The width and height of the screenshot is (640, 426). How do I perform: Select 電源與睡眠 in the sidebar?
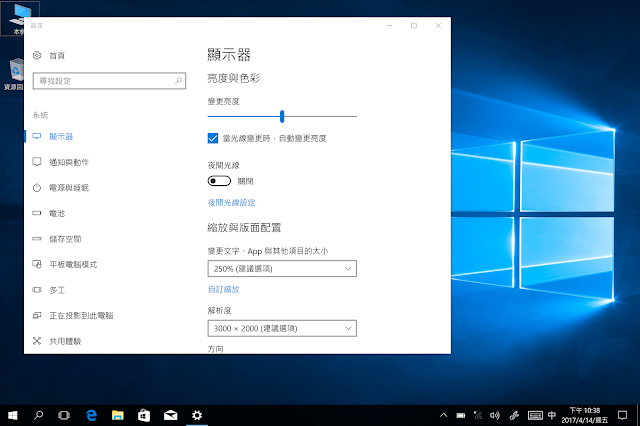[69, 188]
